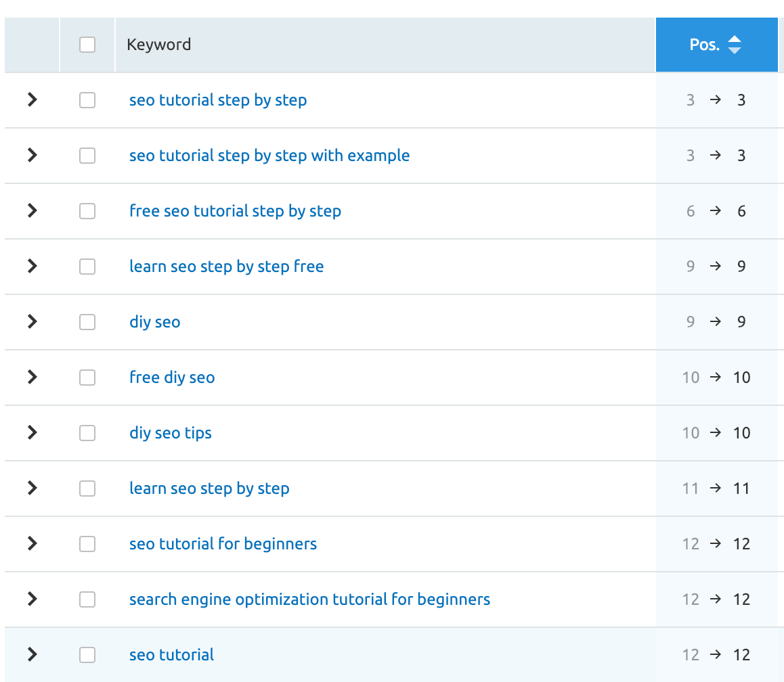Enable checkbox beside 'seo tutorial for beginners'
This screenshot has height=682, width=784.
pos(87,544)
